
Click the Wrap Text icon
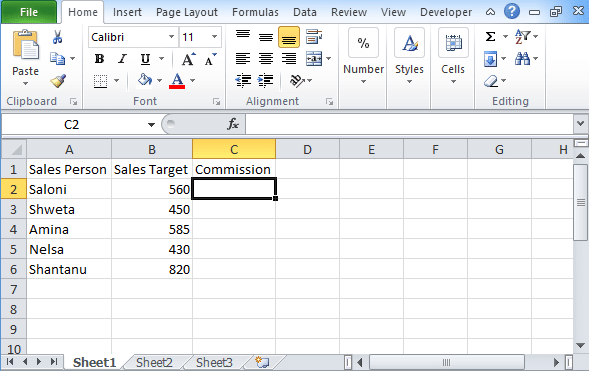point(314,37)
